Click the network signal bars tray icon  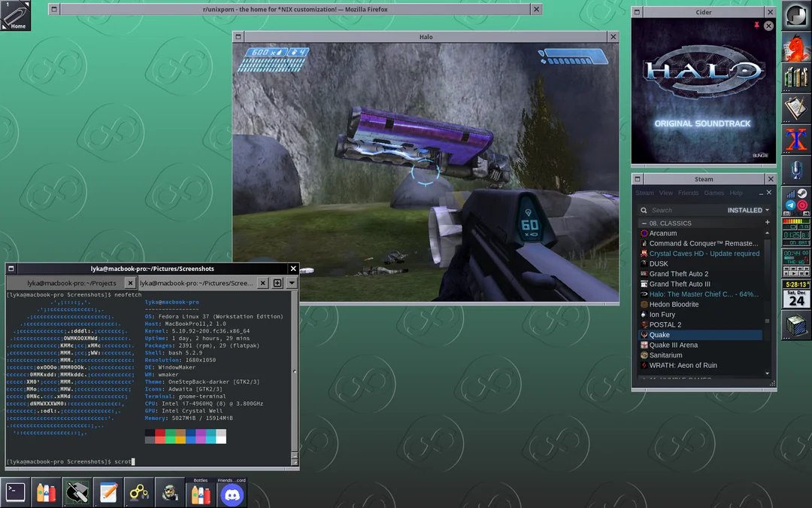790,194
